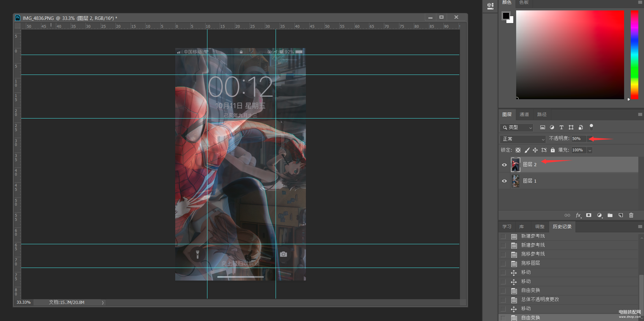Maximize the IMG_4836.PNG document window
The width and height of the screenshot is (644, 321).
[x=441, y=17]
